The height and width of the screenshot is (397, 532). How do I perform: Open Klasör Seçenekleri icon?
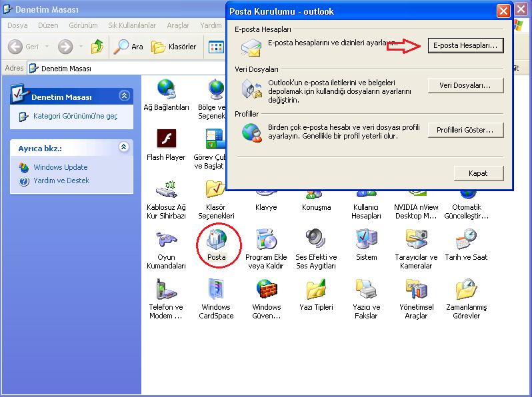pyautogui.click(x=216, y=199)
